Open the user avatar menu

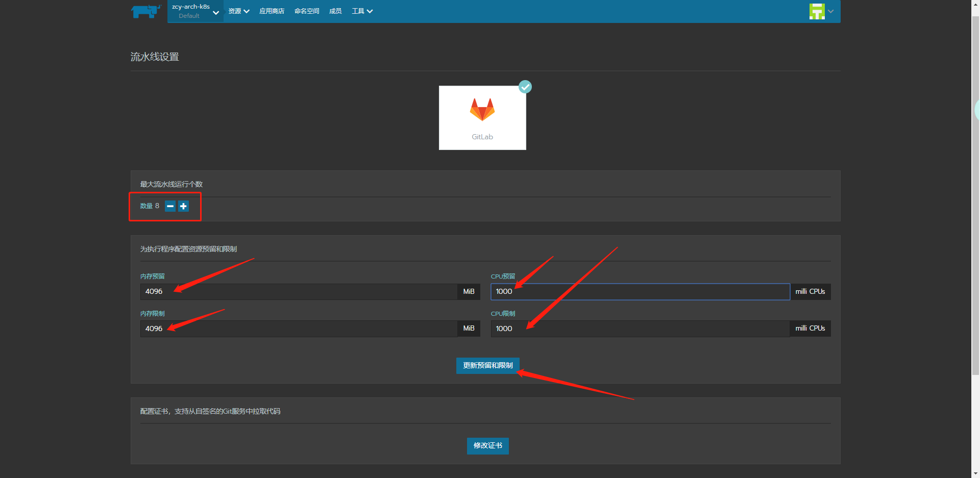click(x=817, y=11)
